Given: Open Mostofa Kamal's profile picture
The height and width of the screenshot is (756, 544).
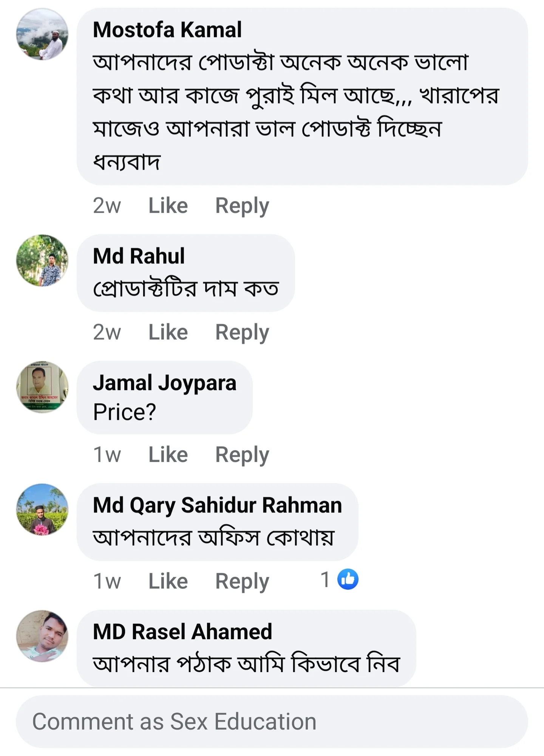Looking at the screenshot, I should 43,34.
